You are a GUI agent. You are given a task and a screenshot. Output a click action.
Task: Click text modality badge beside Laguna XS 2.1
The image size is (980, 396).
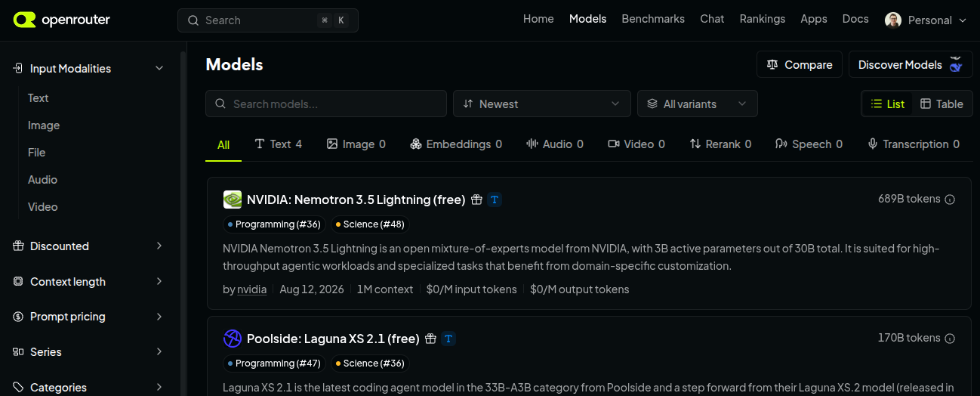click(448, 339)
